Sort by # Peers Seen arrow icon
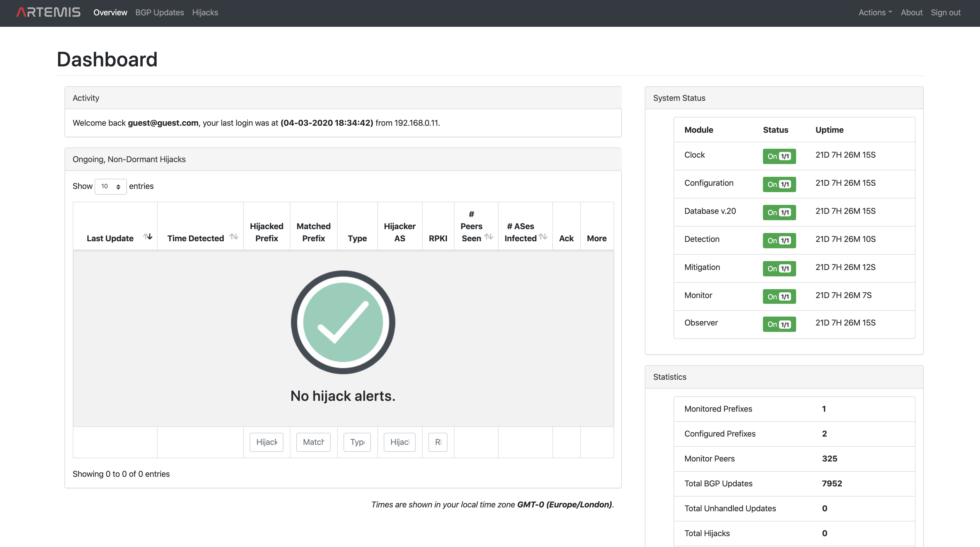Image resolution: width=980 pixels, height=547 pixels. point(489,237)
